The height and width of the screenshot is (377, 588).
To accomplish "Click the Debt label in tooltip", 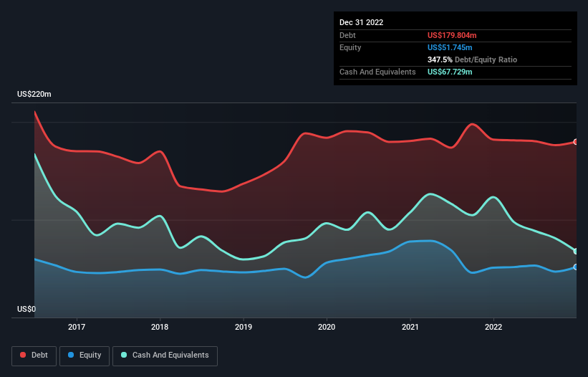I will (x=347, y=35).
